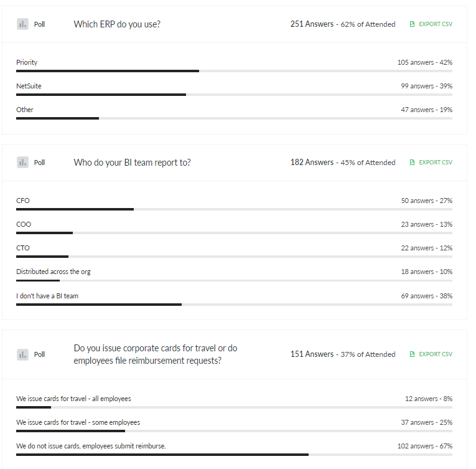
Task: Click the poll chart icon for the BI team question
Action: [x=22, y=163]
